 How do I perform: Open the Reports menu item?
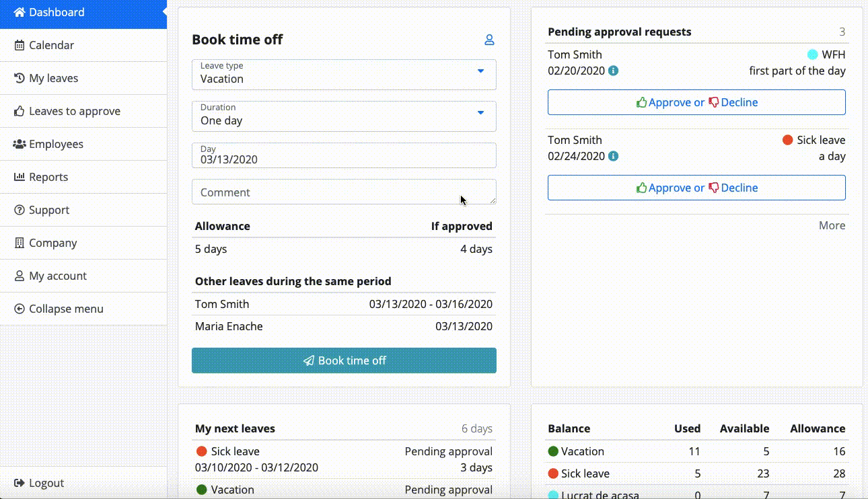[83, 177]
